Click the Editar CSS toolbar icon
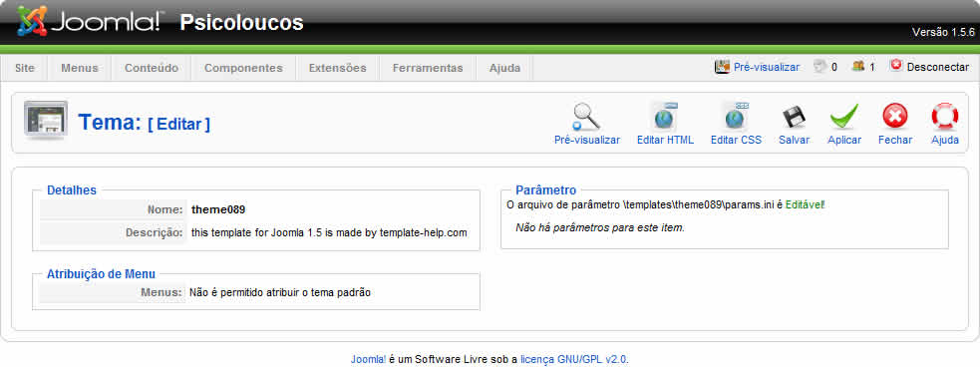The height and width of the screenshot is (367, 980). (x=736, y=117)
